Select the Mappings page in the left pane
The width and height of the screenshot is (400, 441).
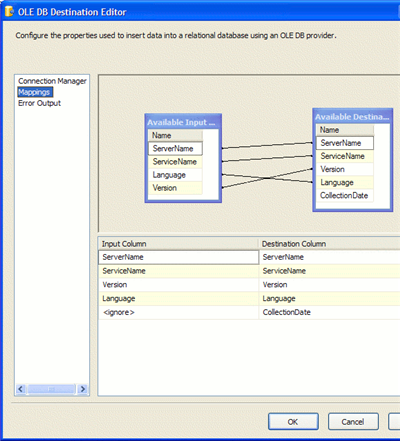34,92
